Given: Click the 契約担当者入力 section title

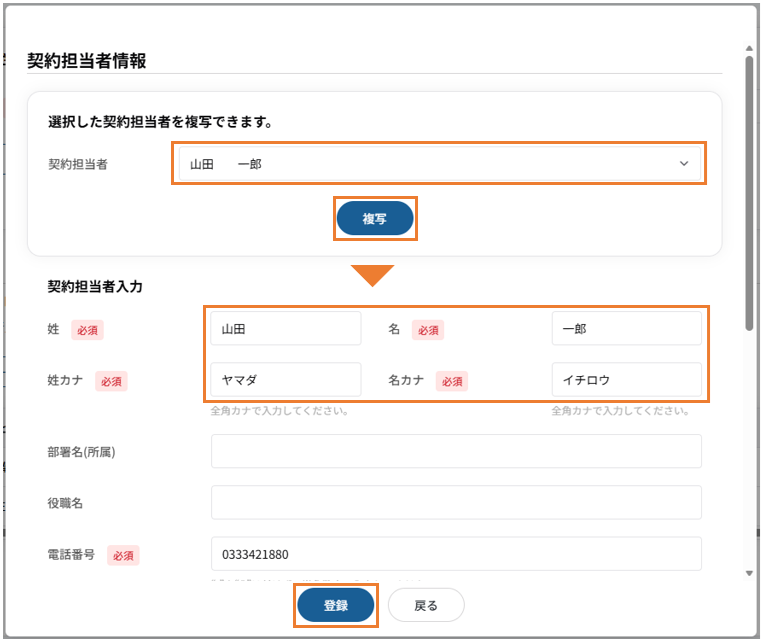Looking at the screenshot, I should tap(95, 286).
